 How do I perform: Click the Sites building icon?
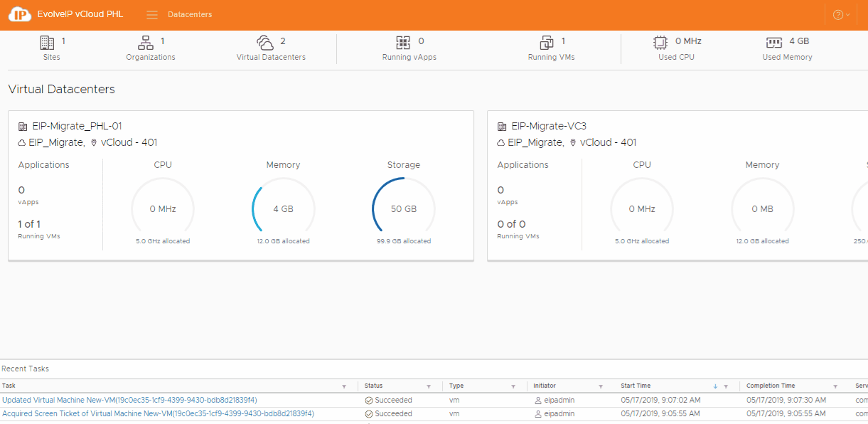click(x=47, y=43)
